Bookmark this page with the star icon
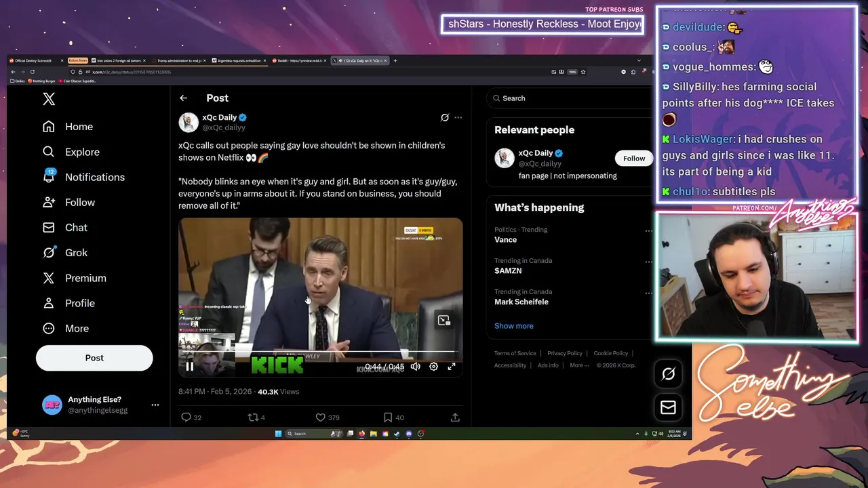The width and height of the screenshot is (868, 488). [x=583, y=72]
